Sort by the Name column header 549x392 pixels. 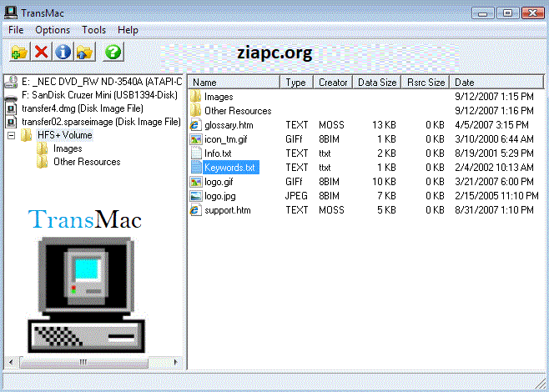coord(234,83)
